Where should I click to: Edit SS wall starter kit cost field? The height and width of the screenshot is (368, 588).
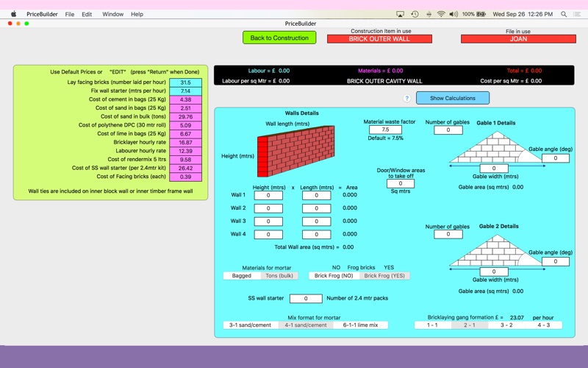tap(186, 169)
